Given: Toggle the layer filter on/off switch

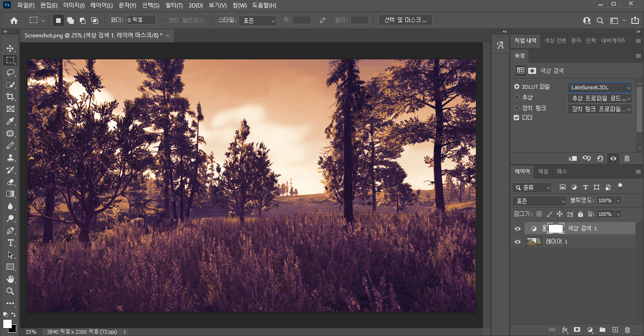Looking at the screenshot, I should coord(620,186).
